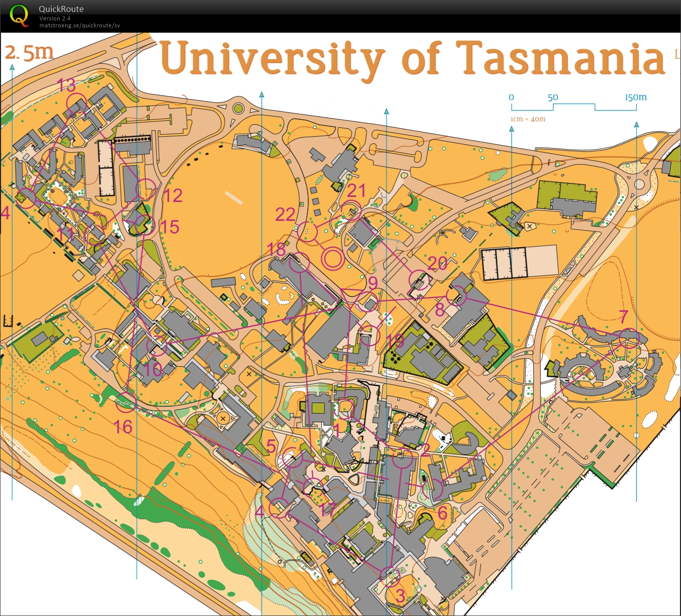Click control number 17 label

[x=328, y=510]
